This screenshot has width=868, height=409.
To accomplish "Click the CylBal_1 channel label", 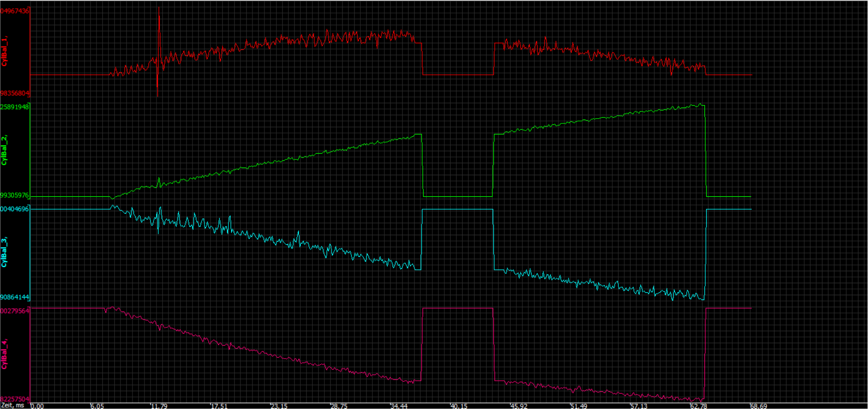I will [x=4, y=51].
